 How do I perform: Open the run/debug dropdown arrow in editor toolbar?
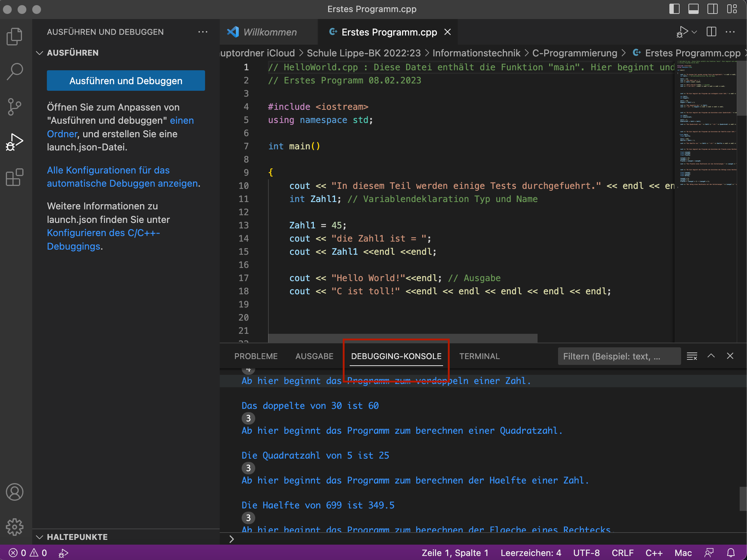click(694, 32)
